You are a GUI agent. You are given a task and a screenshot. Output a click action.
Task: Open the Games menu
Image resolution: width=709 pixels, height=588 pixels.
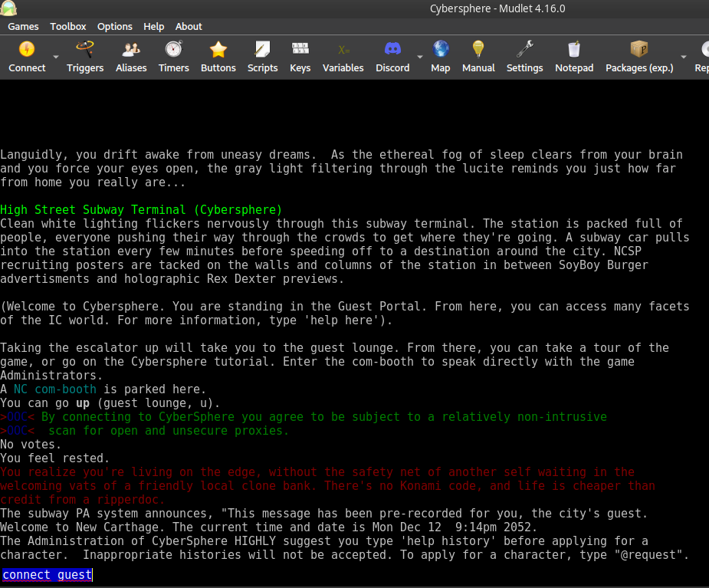click(x=23, y=26)
